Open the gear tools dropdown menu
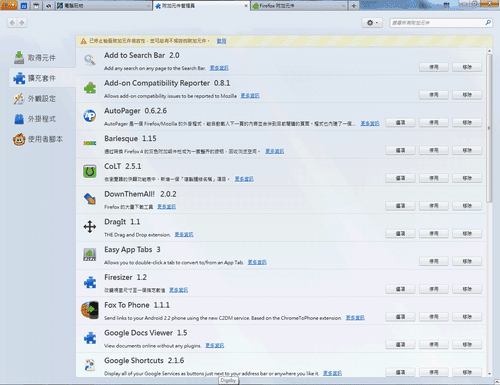This screenshot has height=385, width=500. (x=372, y=23)
